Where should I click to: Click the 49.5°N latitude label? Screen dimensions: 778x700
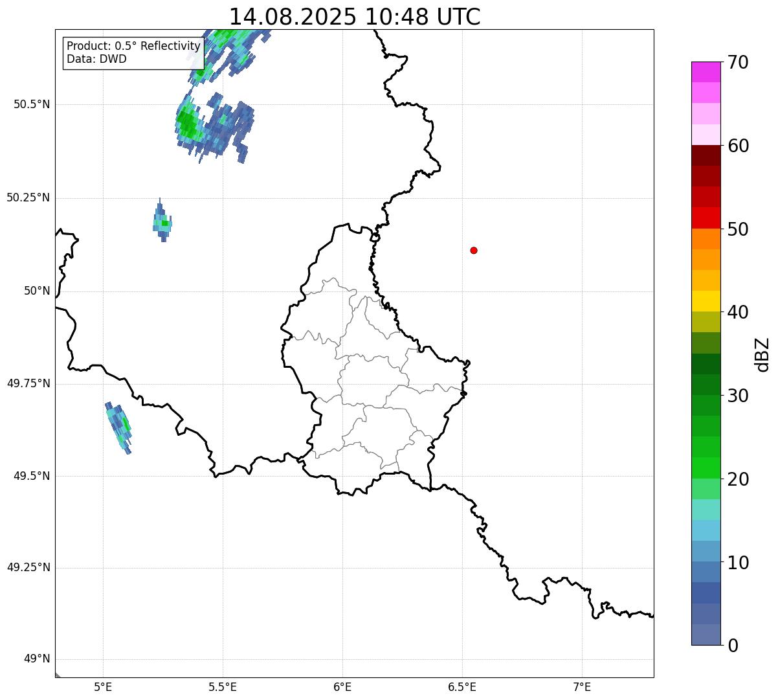point(32,476)
